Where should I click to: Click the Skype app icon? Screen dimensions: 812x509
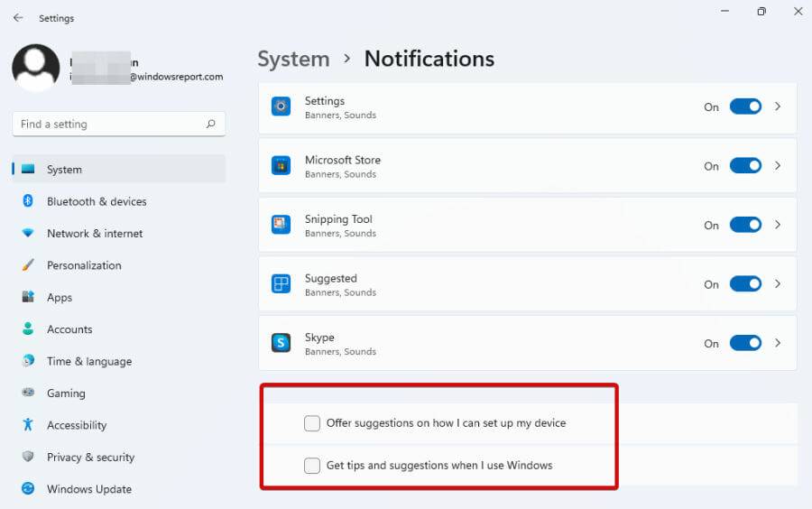click(x=281, y=343)
